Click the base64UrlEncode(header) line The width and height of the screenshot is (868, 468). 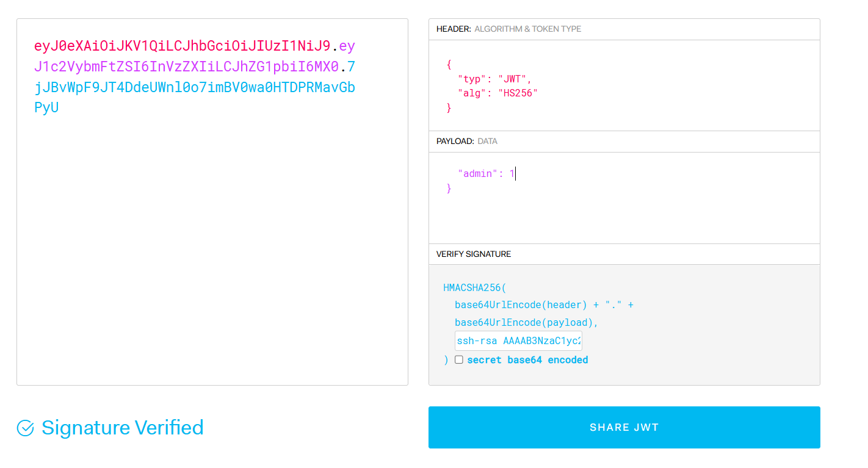coord(543,304)
